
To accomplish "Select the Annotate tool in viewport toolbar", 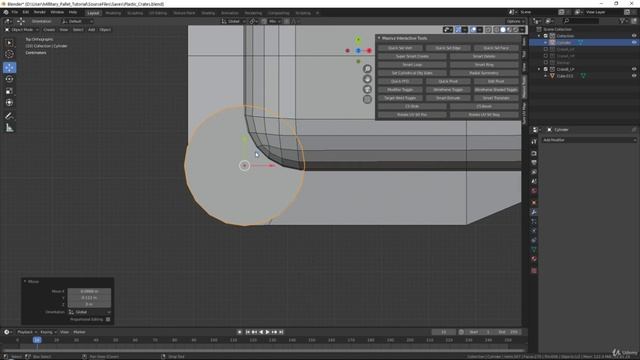I will click(x=9, y=116).
